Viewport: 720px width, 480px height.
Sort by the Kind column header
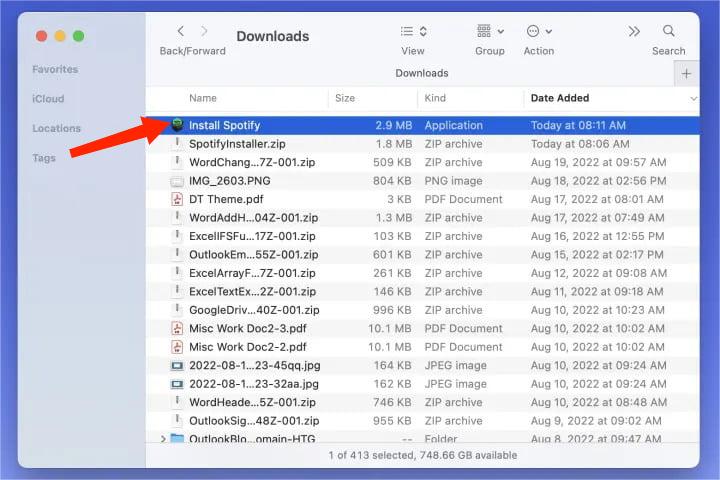435,98
